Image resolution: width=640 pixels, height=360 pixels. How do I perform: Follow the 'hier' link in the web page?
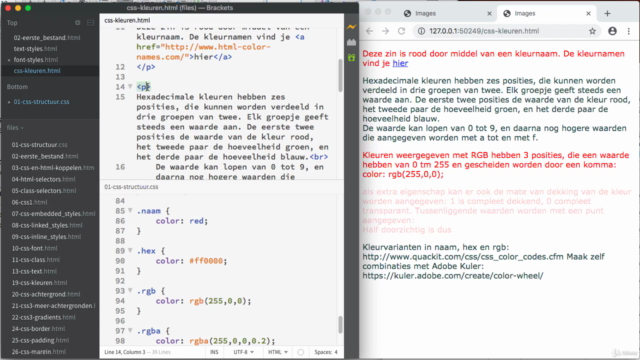400,63
